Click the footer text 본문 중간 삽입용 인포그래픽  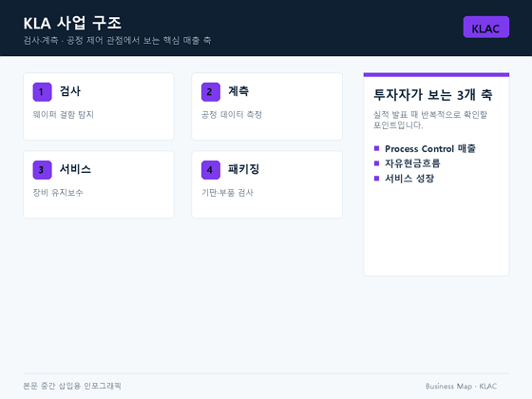pyautogui.click(x=72, y=386)
